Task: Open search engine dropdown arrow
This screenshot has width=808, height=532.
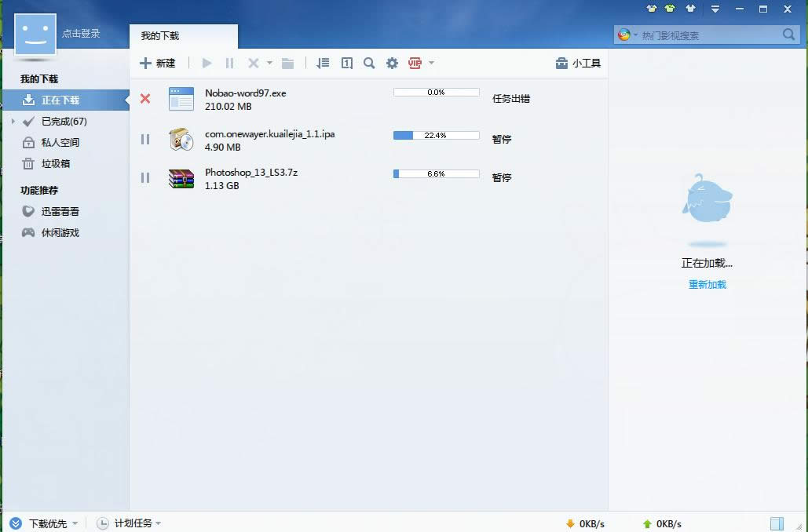Action: click(x=635, y=35)
